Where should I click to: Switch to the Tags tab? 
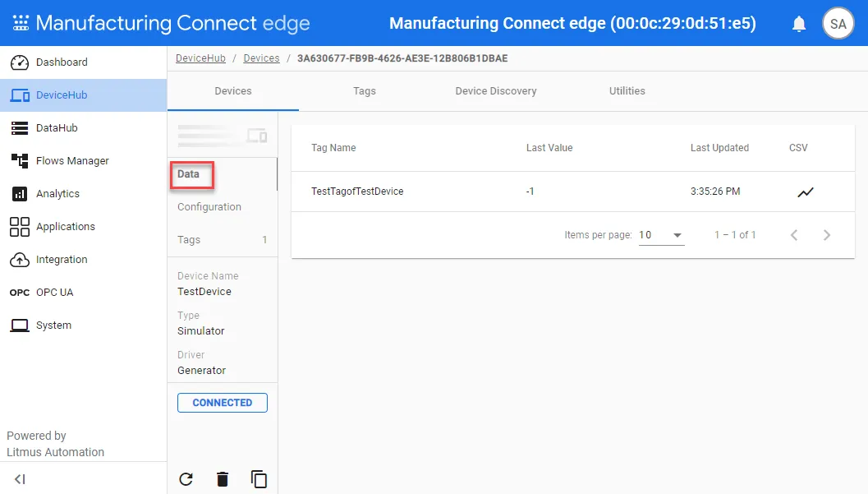click(365, 90)
